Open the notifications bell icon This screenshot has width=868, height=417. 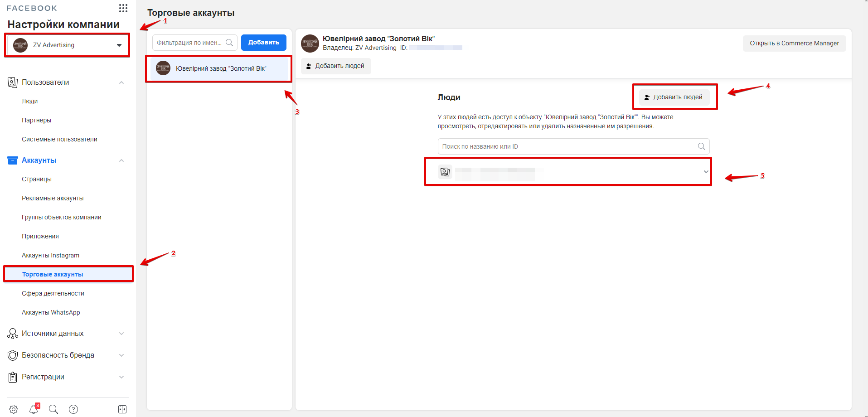(x=34, y=409)
